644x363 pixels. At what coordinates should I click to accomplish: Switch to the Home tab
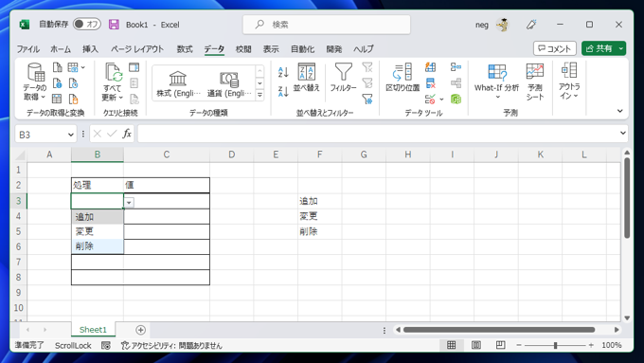pos(61,49)
